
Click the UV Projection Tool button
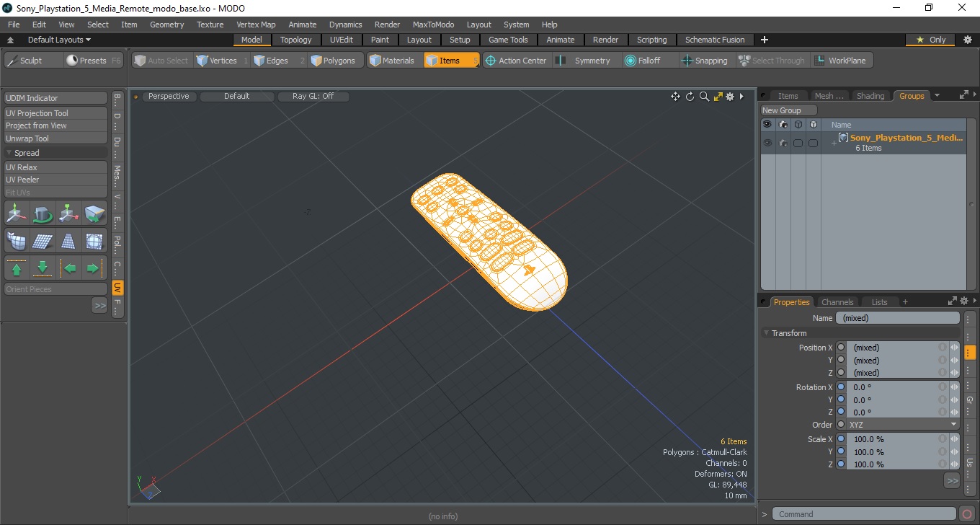pos(56,113)
